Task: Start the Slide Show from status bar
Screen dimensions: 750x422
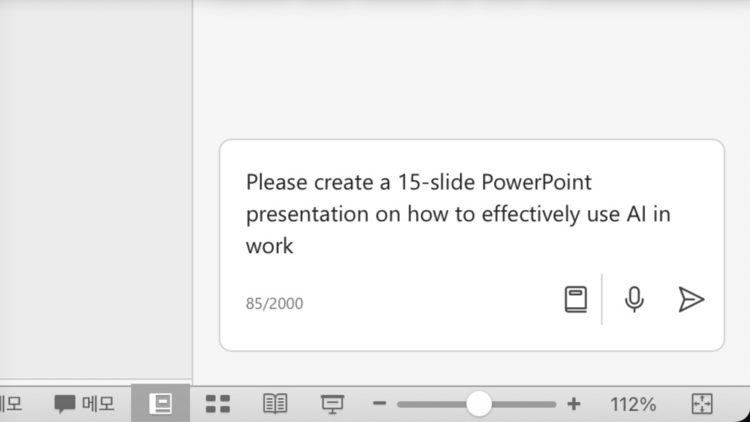Action: (332, 404)
